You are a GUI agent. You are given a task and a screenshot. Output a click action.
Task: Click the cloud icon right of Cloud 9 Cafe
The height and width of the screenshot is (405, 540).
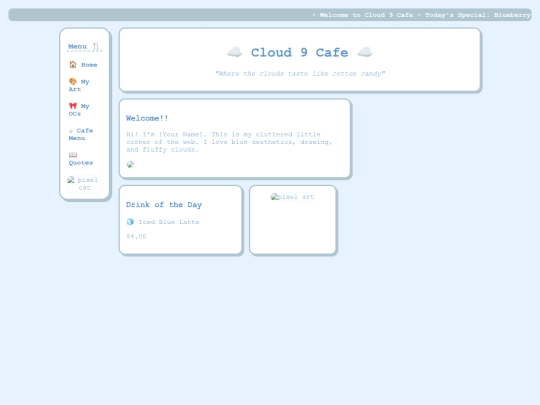pos(365,52)
